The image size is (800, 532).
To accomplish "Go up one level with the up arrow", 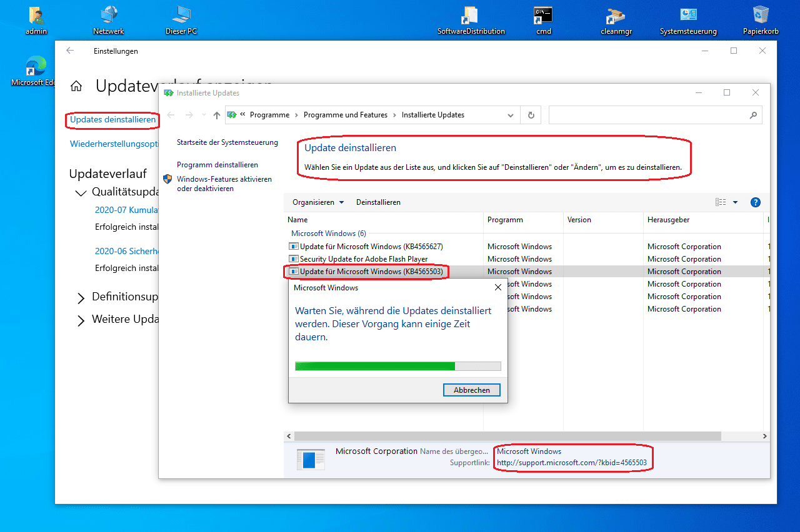I will click(217, 115).
